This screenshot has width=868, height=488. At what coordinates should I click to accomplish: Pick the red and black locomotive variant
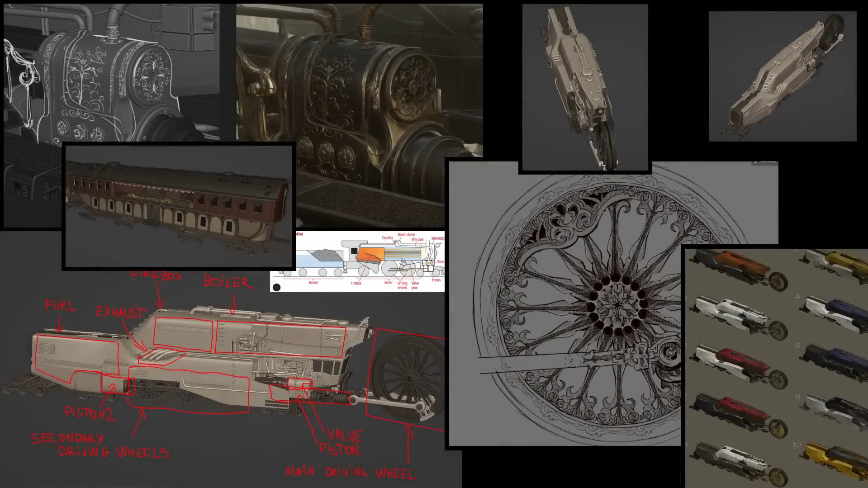tap(739, 416)
